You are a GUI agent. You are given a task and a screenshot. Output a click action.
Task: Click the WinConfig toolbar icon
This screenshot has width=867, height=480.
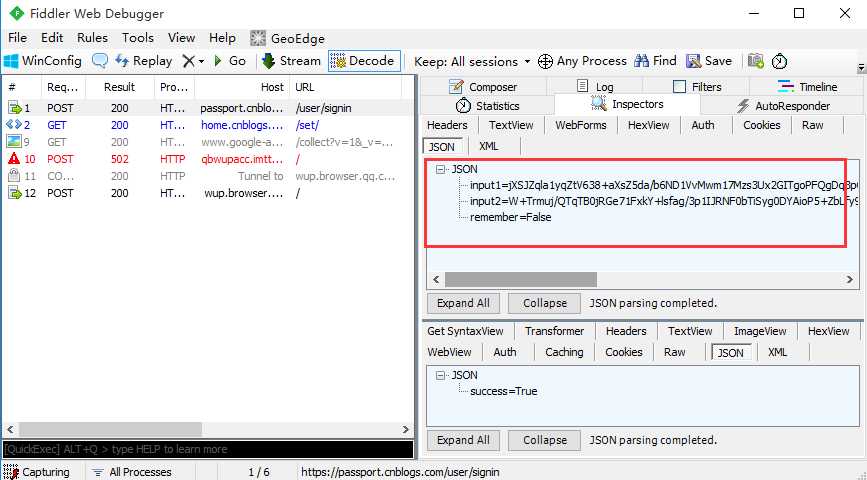tap(43, 61)
